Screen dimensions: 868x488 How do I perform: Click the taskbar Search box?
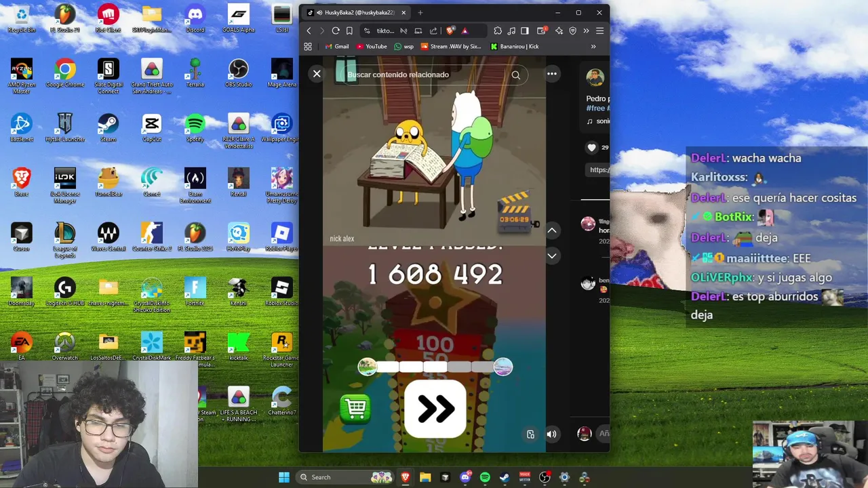point(345,477)
